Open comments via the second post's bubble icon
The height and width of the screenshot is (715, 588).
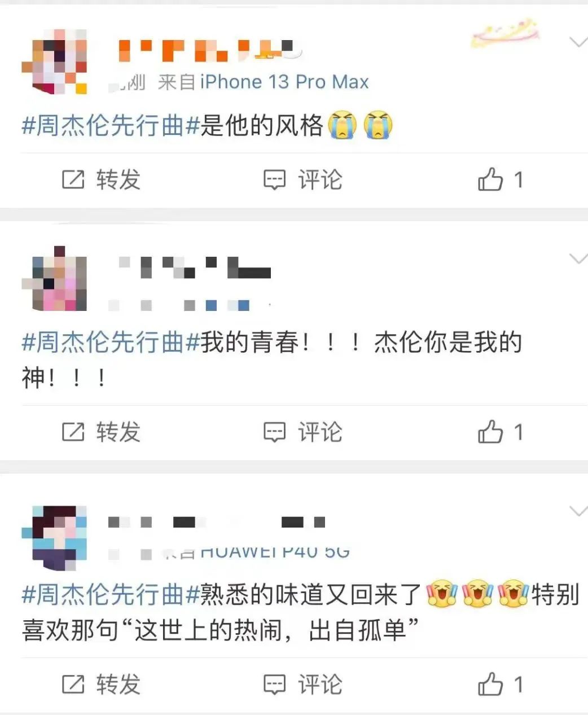[x=275, y=432]
